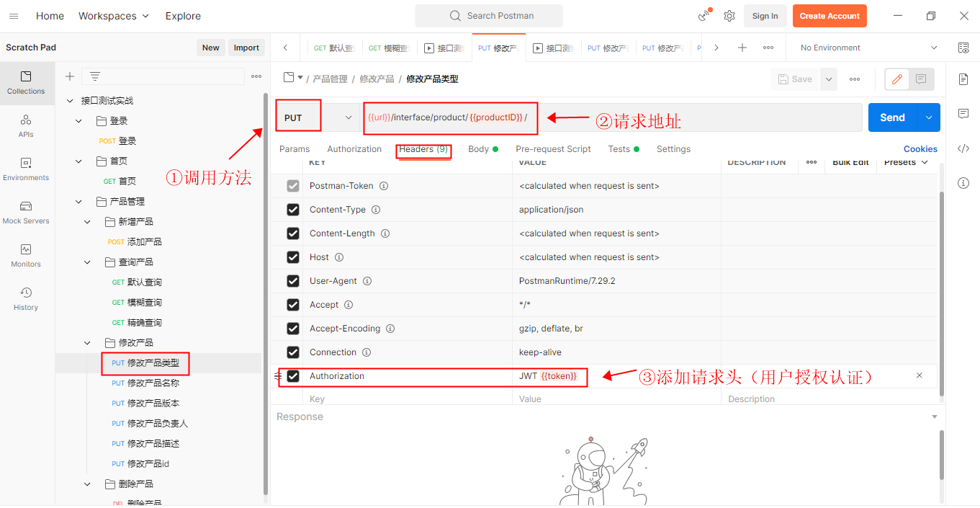This screenshot has height=508, width=980.
Task: Open the Presets dropdown
Action: tap(905, 163)
